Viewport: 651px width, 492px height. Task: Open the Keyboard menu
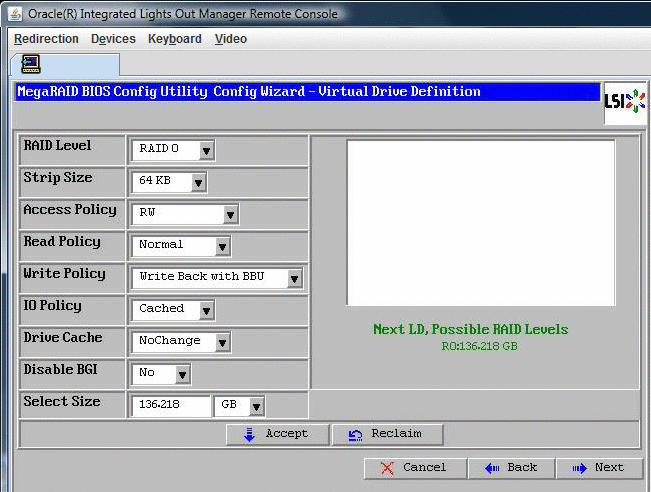[174, 39]
